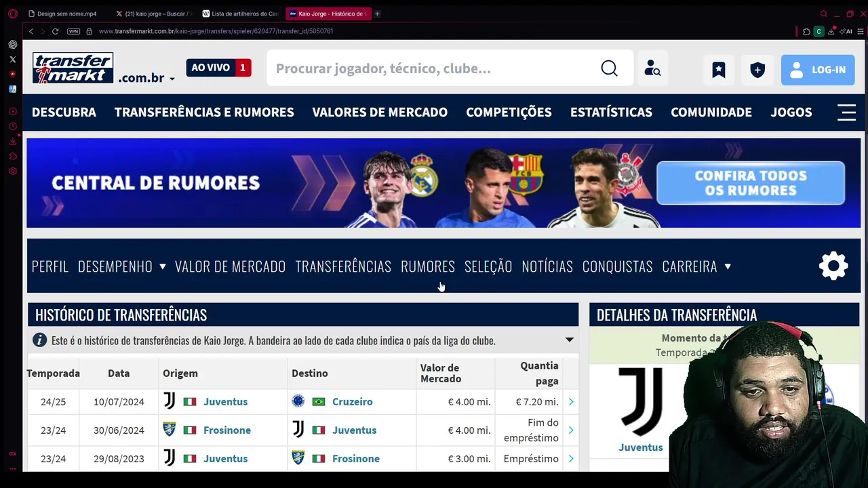
Task: Open browser tab search magnifier icon
Action: click(824, 14)
